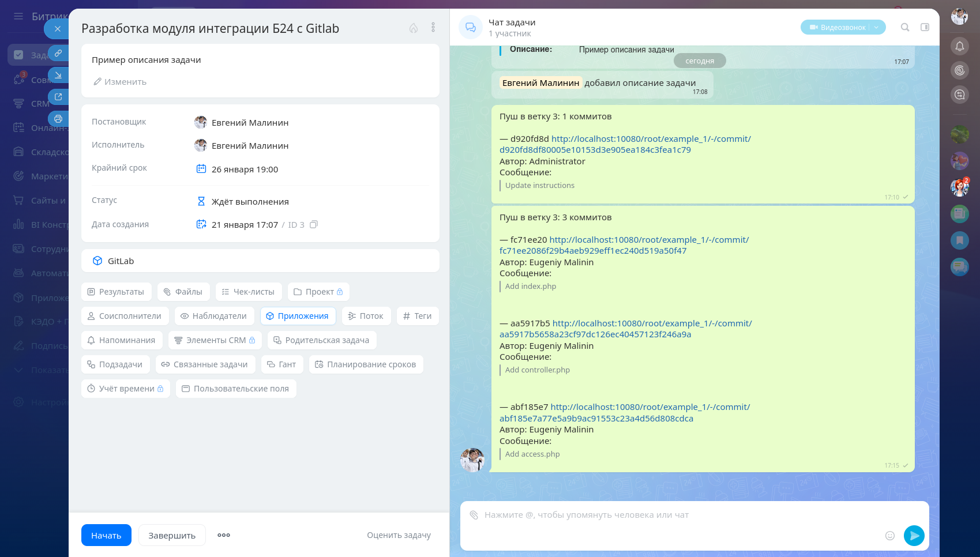Image resolution: width=980 pixels, height=557 pixels.
Task: Open commit link aa5917b5
Action: [626, 329]
